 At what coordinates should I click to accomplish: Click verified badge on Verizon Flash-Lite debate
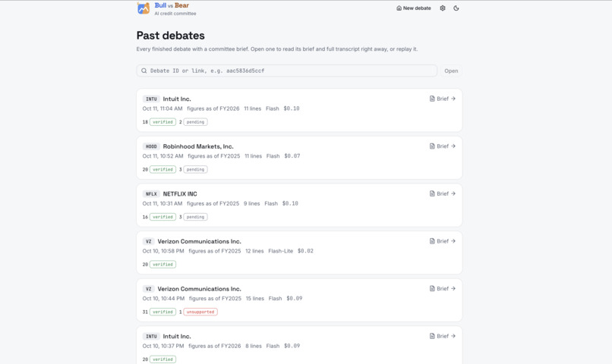point(162,265)
